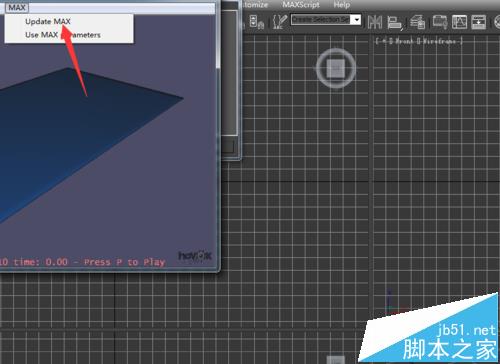This screenshot has width=500, height=364.
Task: Select the Use MAX Parameters entry
Action: point(63,35)
